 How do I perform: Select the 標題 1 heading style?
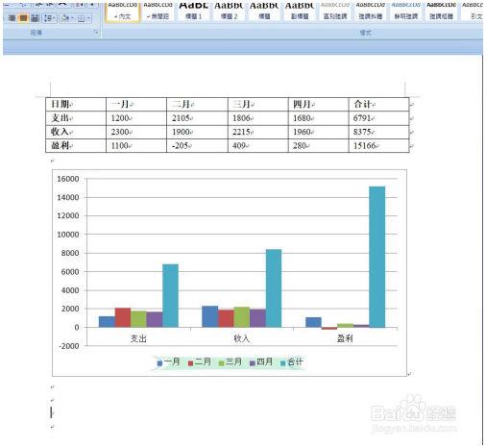(193, 12)
